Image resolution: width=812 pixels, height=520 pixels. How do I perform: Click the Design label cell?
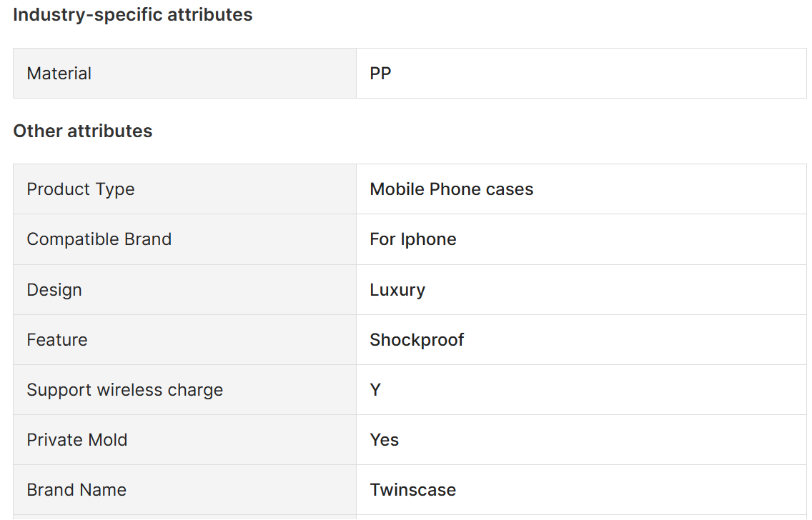tap(54, 290)
